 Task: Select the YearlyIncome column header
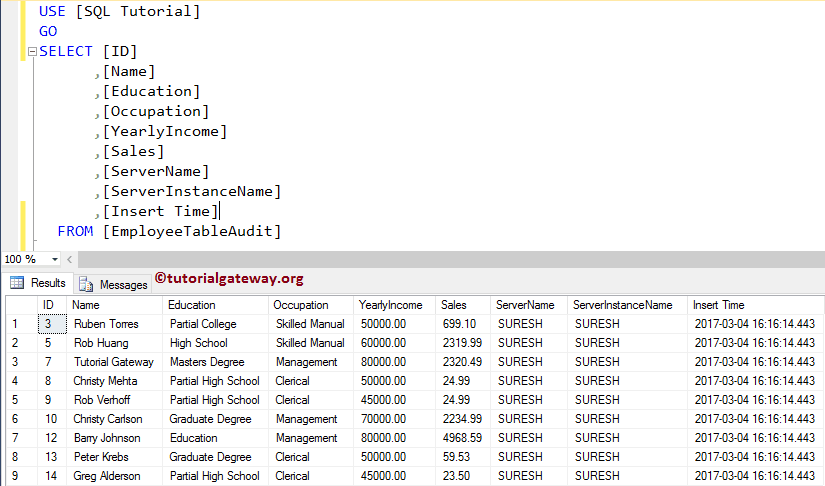coord(395,305)
